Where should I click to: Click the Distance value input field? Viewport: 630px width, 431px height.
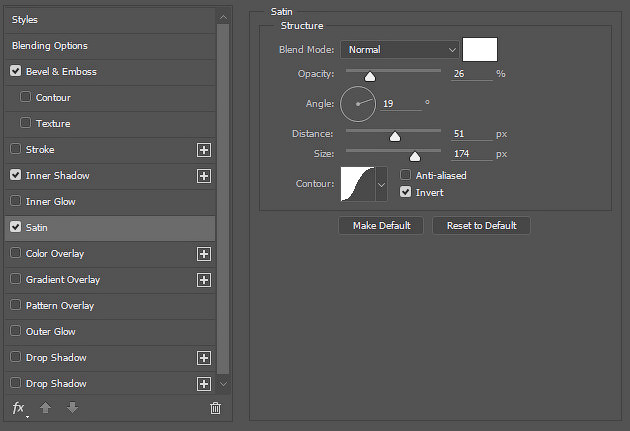[x=472, y=134]
